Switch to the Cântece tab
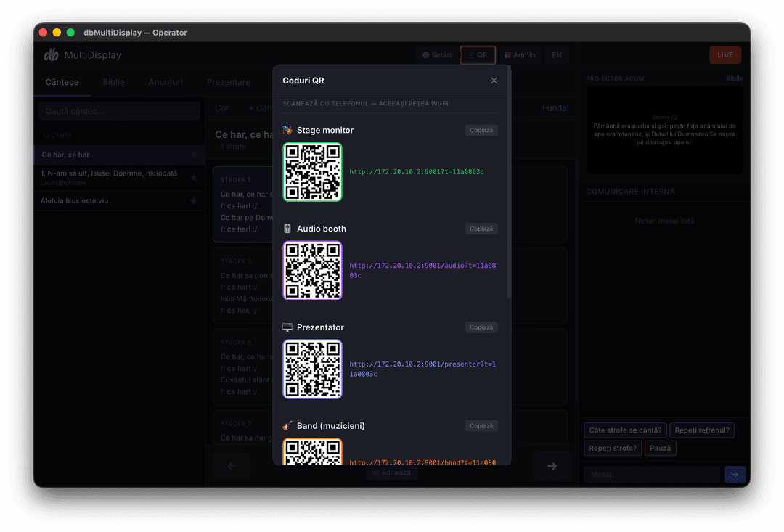The width and height of the screenshot is (784, 532). point(62,82)
